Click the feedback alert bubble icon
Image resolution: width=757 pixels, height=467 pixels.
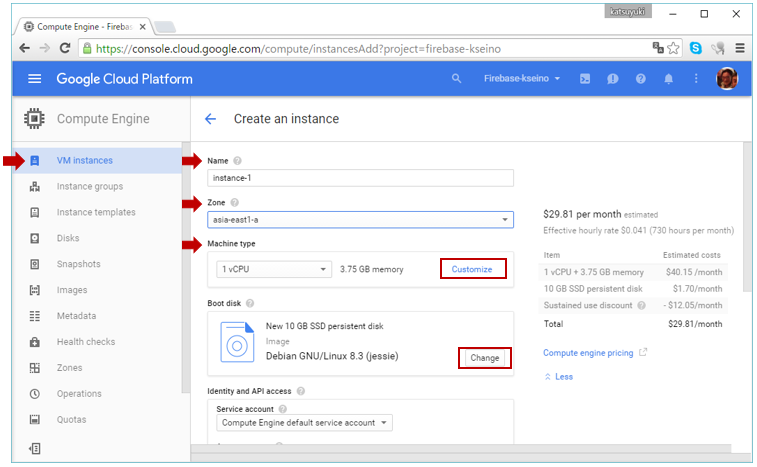point(613,79)
